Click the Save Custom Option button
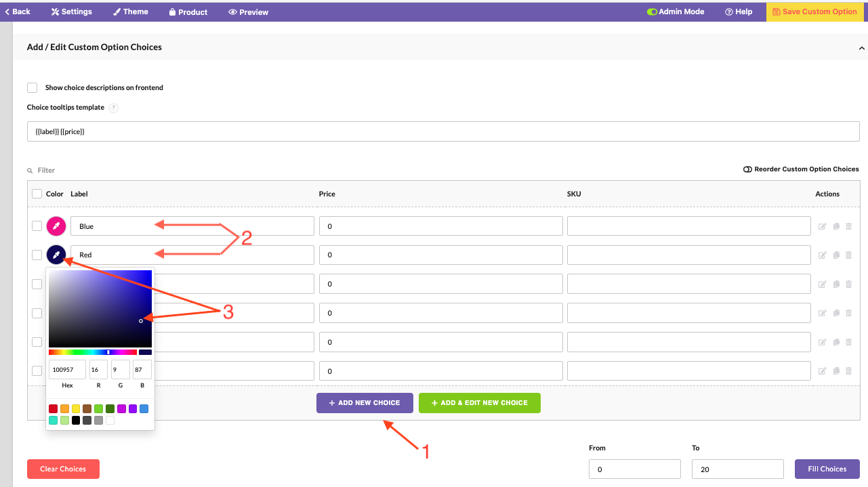868x487 pixels. tap(815, 12)
